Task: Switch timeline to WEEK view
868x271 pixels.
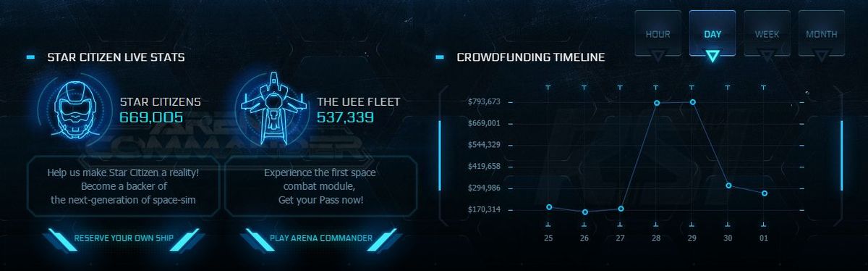Action: click(x=767, y=34)
